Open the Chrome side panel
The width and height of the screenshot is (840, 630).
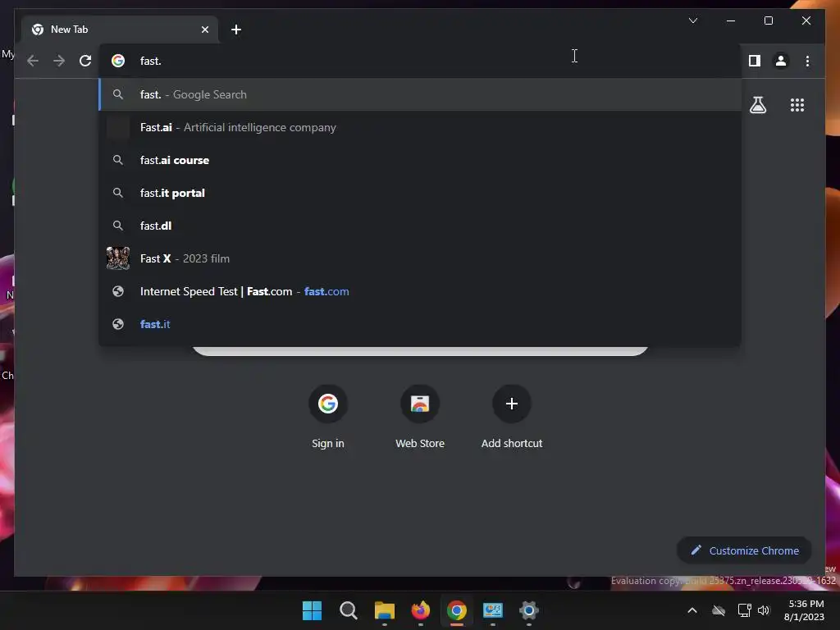click(x=755, y=61)
